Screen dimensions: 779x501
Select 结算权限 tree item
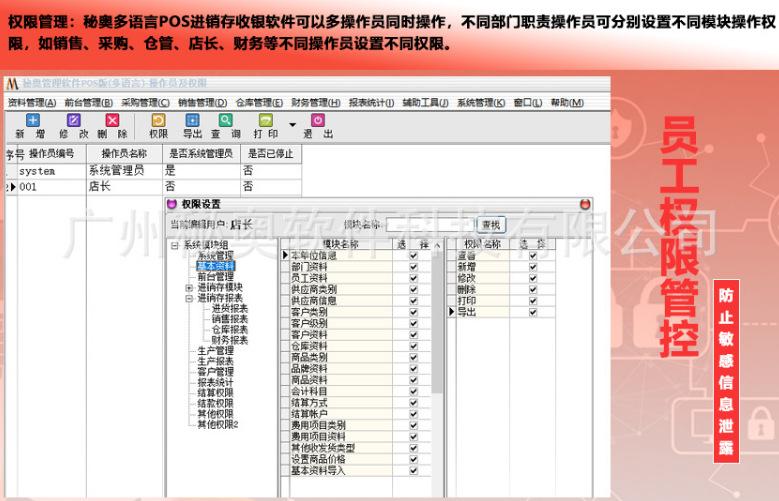216,393
